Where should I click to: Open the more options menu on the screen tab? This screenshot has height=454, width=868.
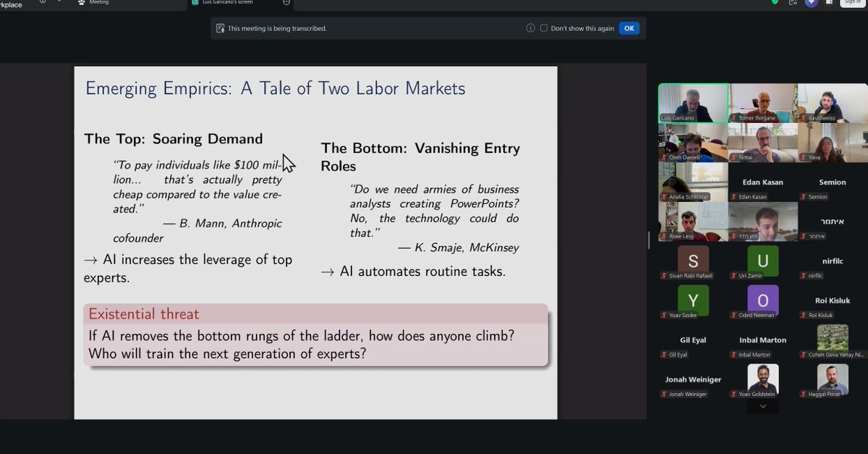tap(286, 2)
